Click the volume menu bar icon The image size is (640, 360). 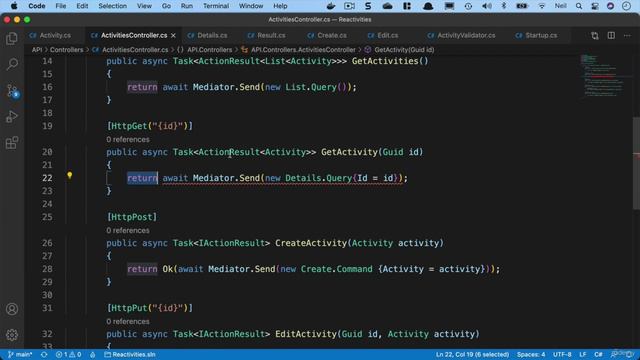(487, 6)
